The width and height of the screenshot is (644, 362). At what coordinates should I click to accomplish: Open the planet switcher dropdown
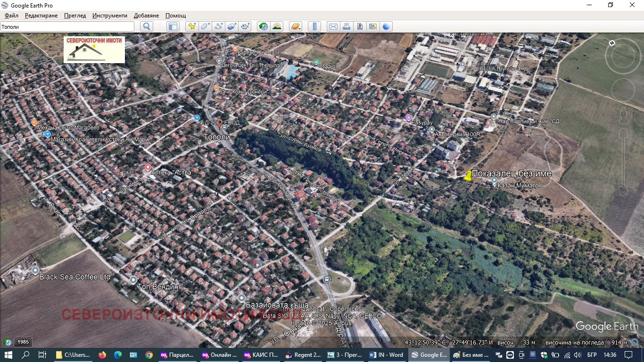point(295,26)
